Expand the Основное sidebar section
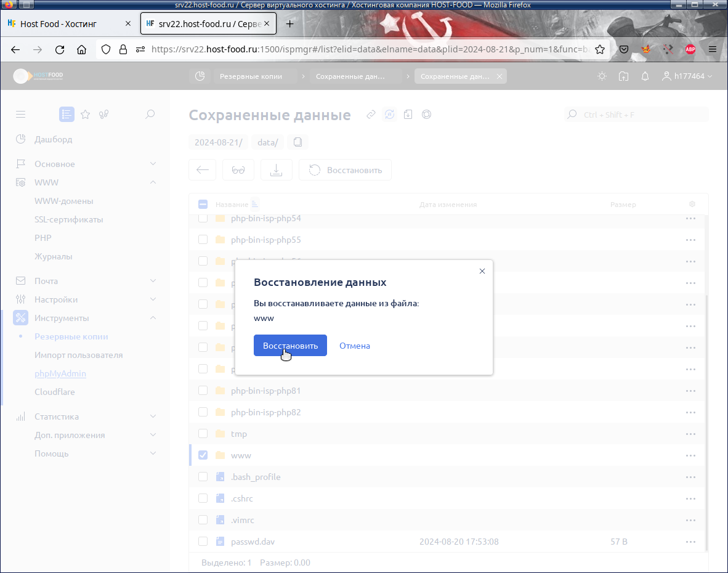The image size is (728, 573). [x=55, y=164]
